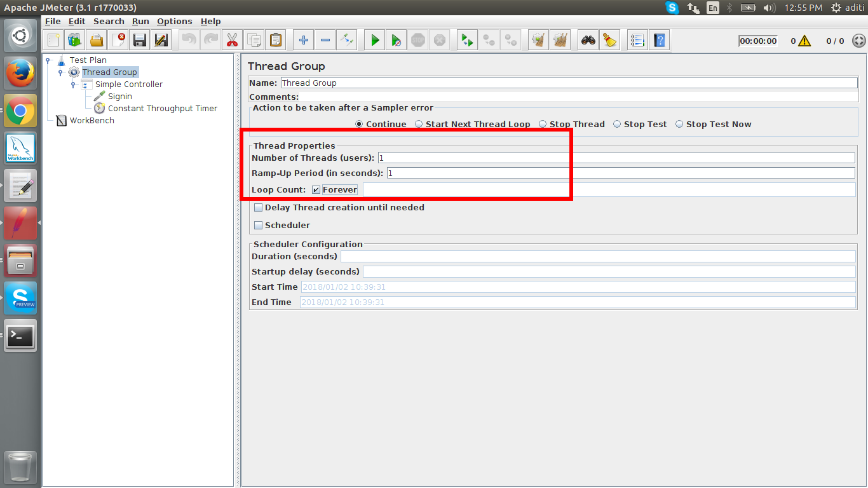Launch Firefox from the dock
The image size is (868, 488).
[20, 73]
